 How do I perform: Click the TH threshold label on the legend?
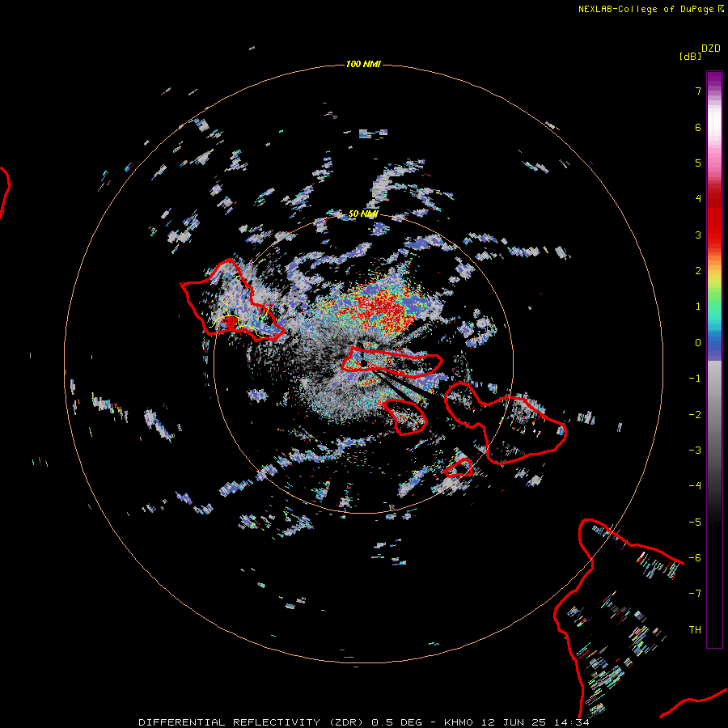pos(695,630)
